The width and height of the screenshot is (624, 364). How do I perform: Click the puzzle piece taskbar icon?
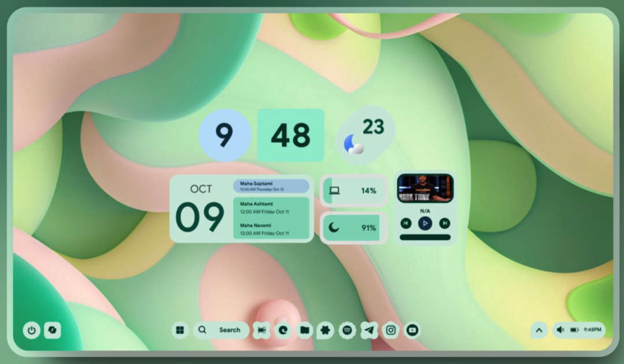click(x=326, y=330)
